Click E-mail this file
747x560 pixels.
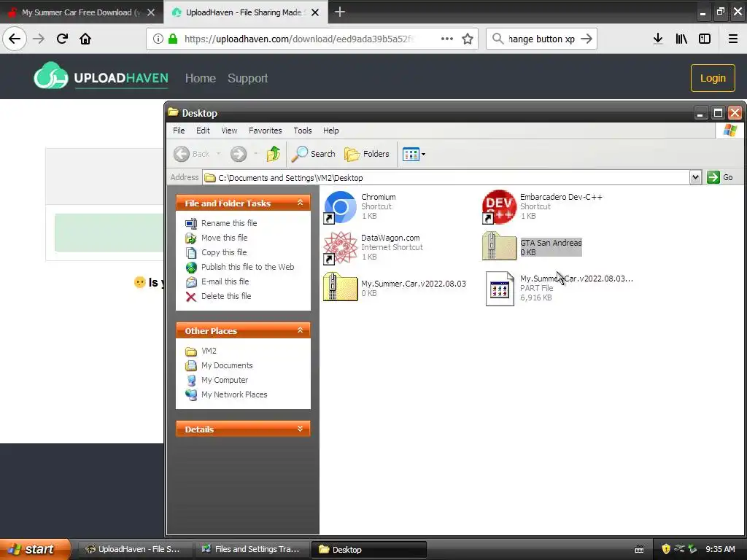tap(225, 281)
